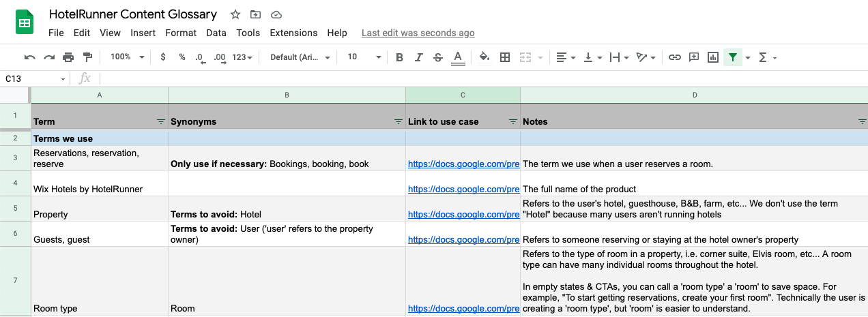Open the Guests row docs link
The width and height of the screenshot is (868, 317).
coord(463,239)
